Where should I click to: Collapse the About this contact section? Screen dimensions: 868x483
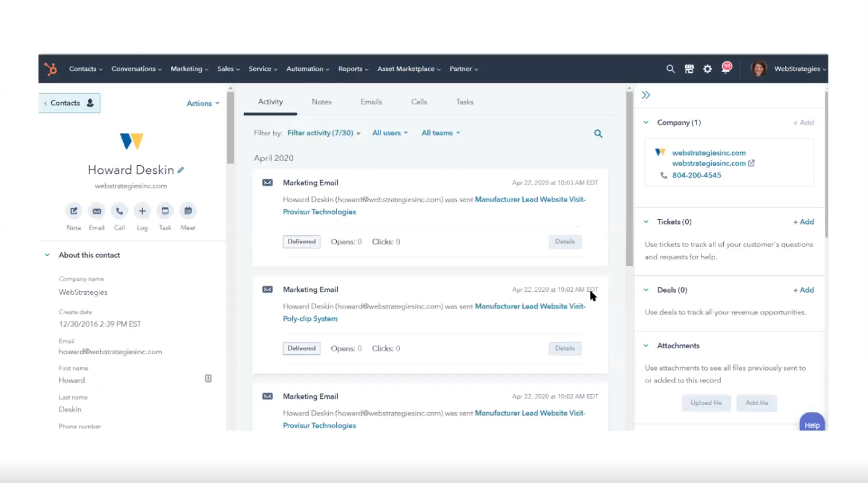pyautogui.click(x=47, y=255)
